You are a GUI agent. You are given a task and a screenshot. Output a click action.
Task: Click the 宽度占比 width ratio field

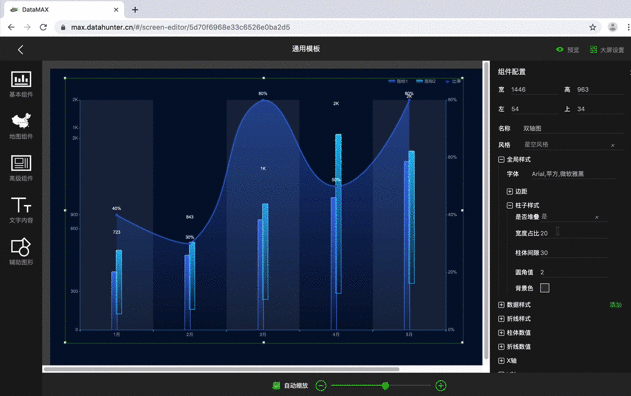coord(573,233)
